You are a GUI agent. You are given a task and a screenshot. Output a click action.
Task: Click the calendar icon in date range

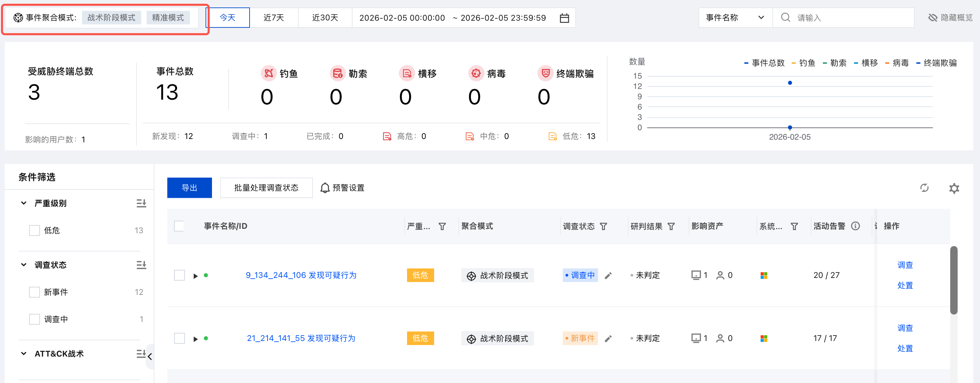click(564, 18)
